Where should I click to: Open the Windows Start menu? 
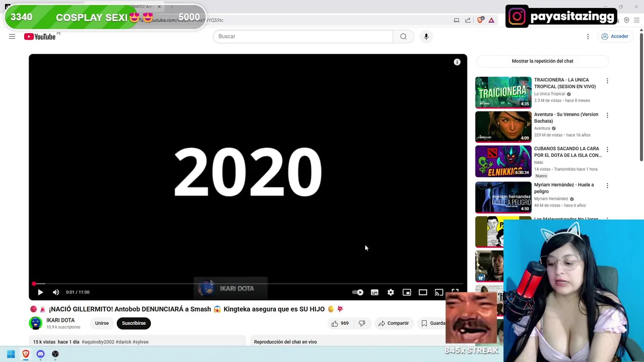pos(11,354)
